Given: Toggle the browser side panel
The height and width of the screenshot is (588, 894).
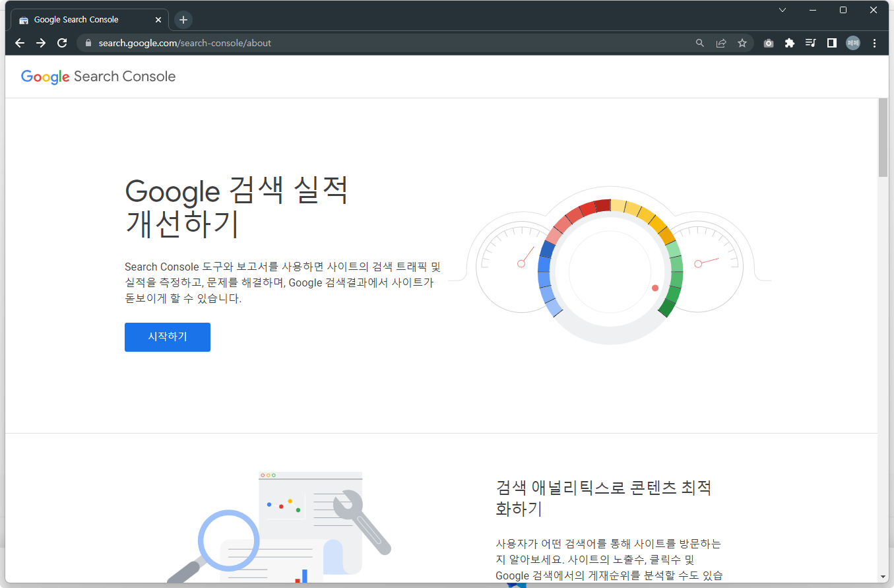Looking at the screenshot, I should point(832,43).
